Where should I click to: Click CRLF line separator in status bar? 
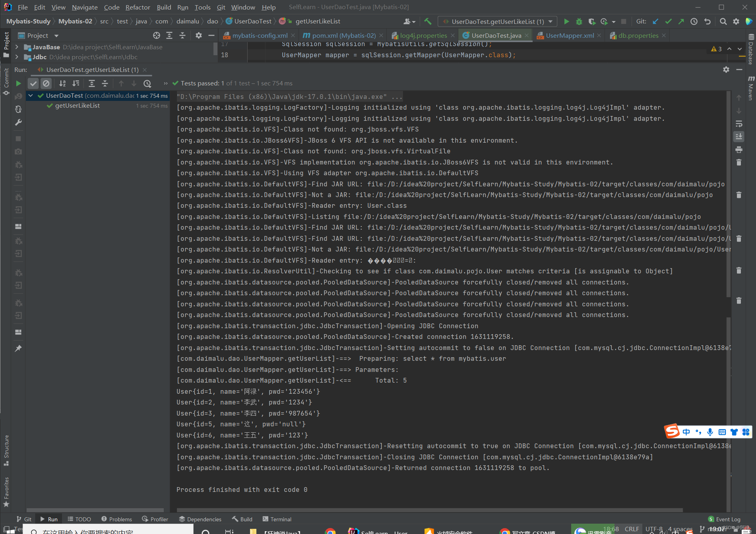[632, 529]
